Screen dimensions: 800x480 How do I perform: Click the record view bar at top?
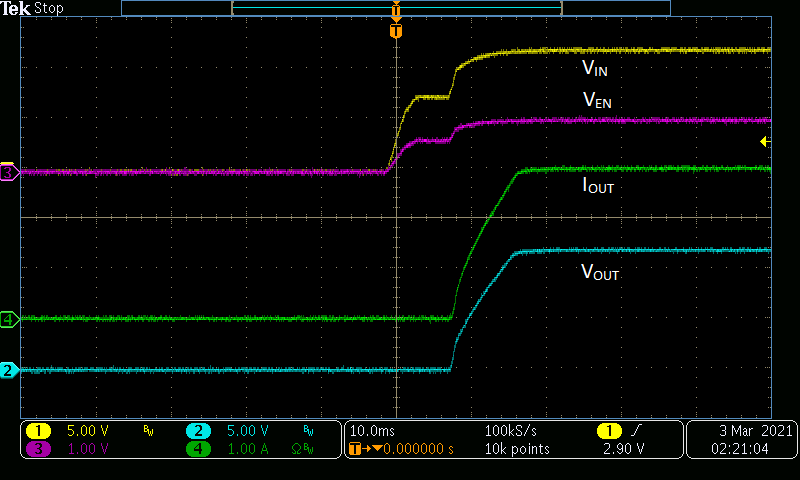point(396,8)
